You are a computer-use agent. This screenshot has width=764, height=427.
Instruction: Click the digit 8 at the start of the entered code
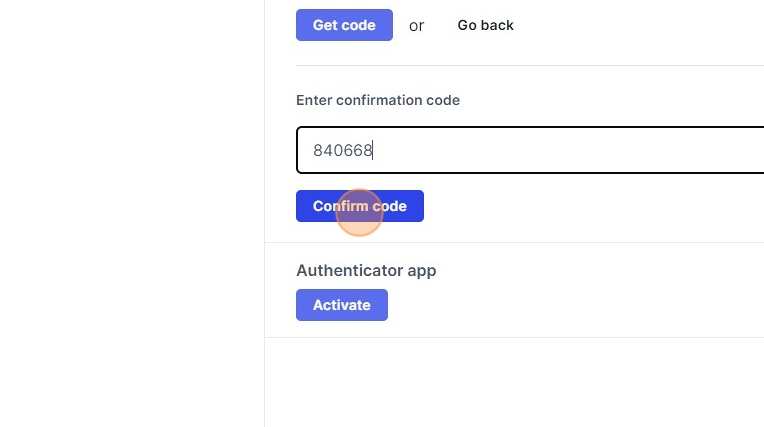(318, 150)
